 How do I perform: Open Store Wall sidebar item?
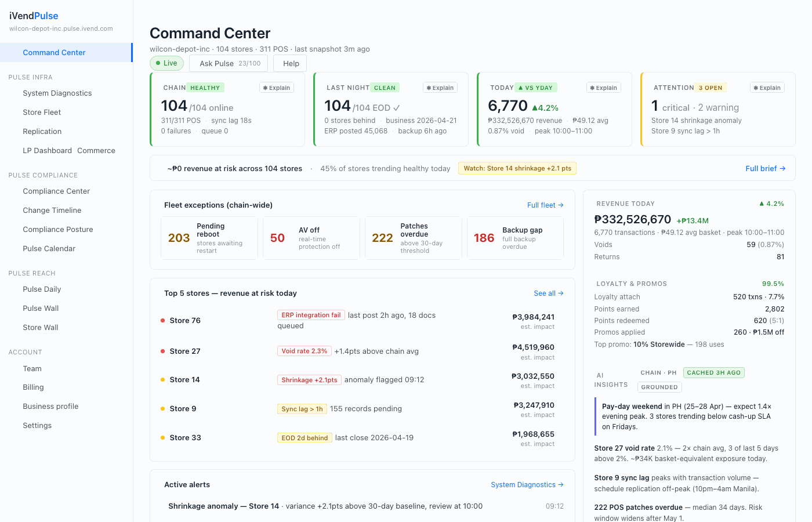(41, 327)
